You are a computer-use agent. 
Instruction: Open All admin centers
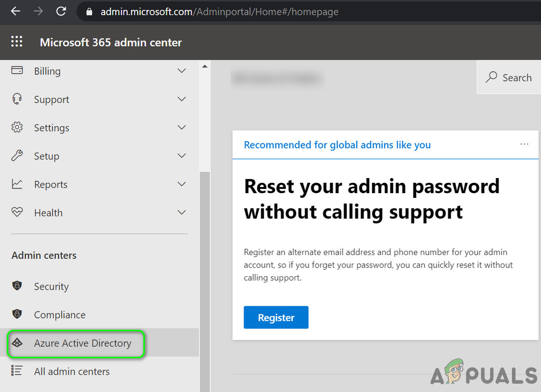72,371
